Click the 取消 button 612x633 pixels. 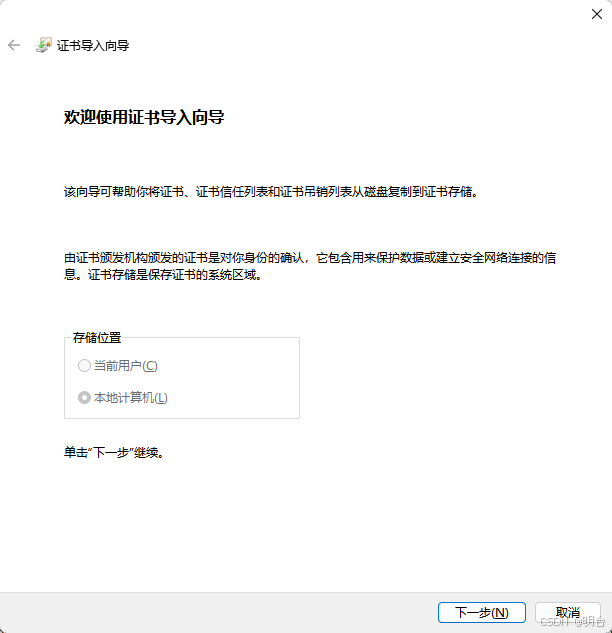click(568, 612)
